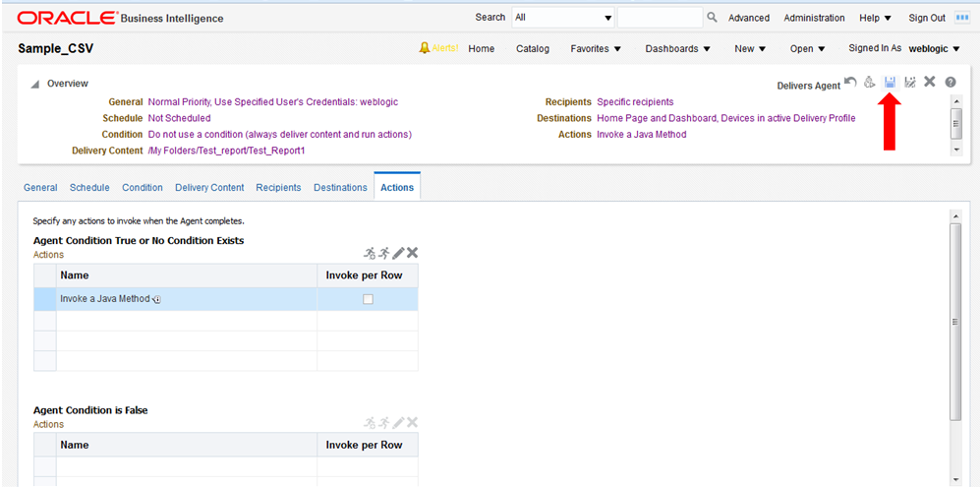980x487 pixels.
Task: Open the Search scope All dropdown
Action: (x=563, y=18)
